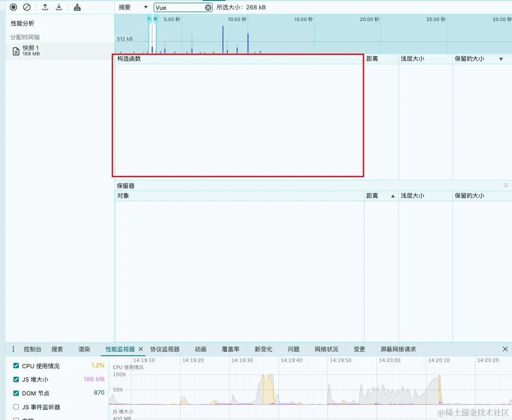This screenshot has height=420, width=512.
Task: Click 分配时间轴 section label
Action: [x=25, y=37]
